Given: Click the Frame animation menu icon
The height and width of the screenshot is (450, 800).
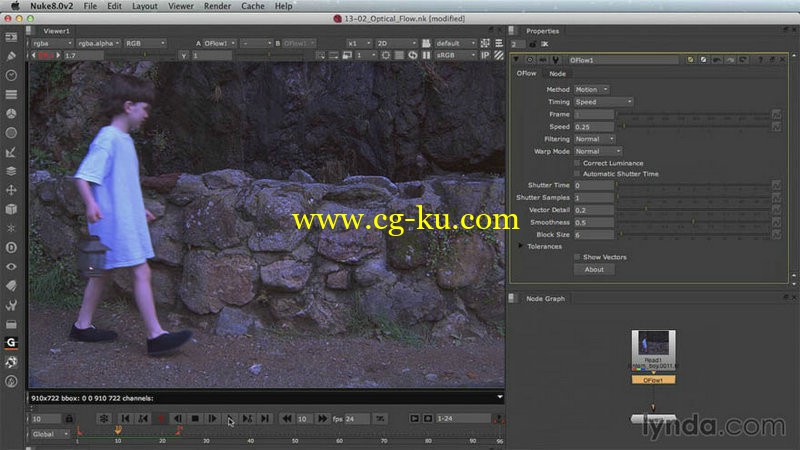Looking at the screenshot, I should click(776, 114).
